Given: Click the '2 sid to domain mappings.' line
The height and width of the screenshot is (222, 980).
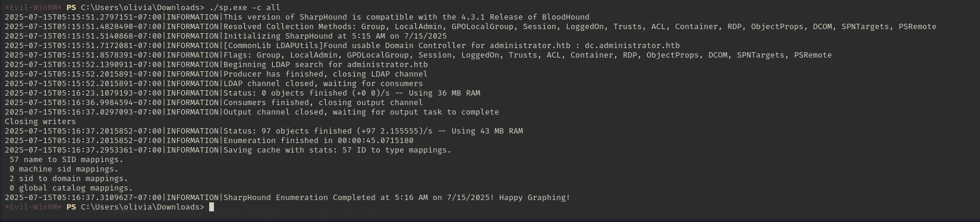Looking at the screenshot, I should coord(69,179).
